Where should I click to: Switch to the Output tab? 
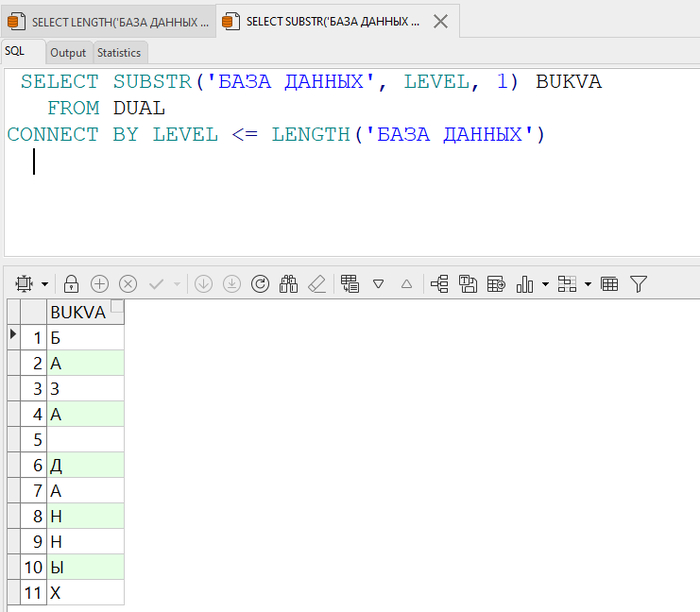68,53
